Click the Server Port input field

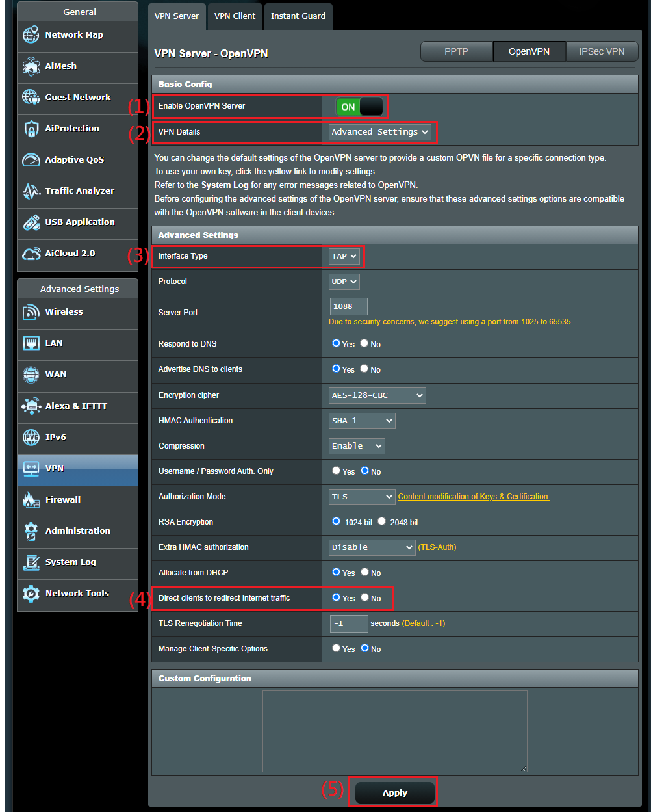pos(348,306)
